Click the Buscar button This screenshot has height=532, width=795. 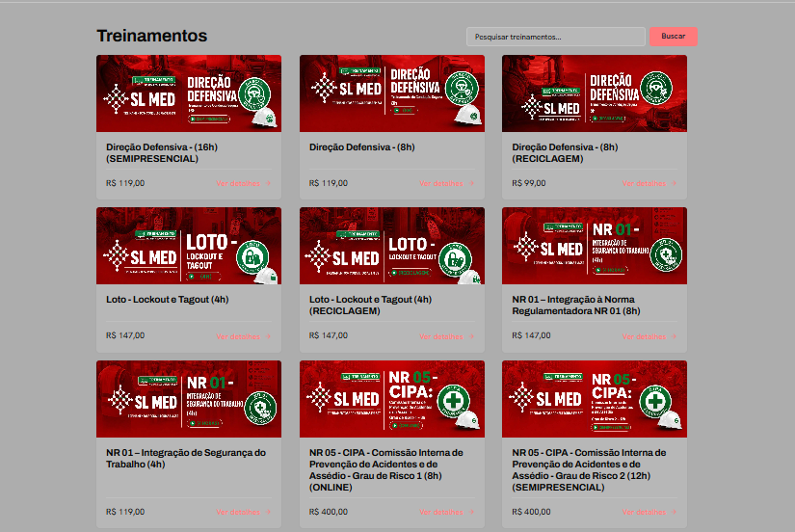tap(674, 37)
